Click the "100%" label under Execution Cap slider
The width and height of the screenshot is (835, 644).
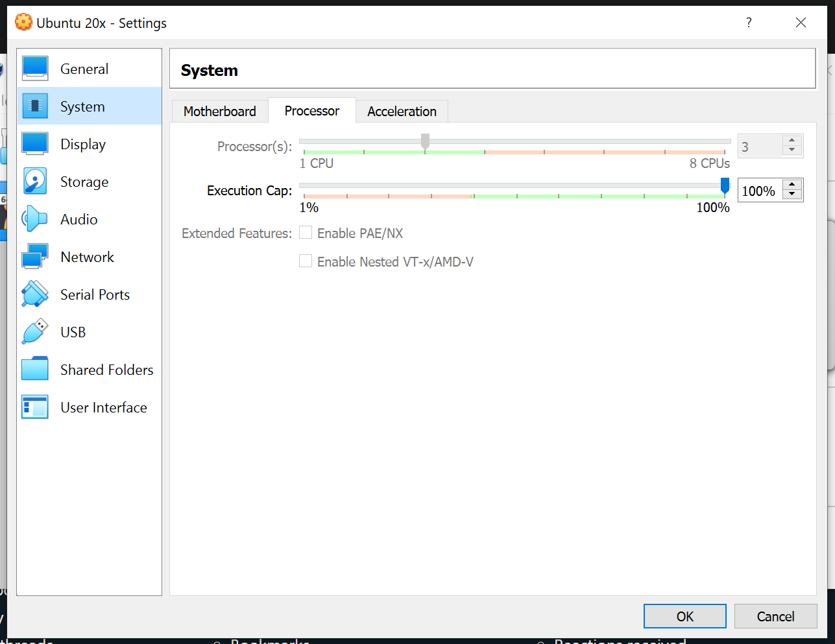pyautogui.click(x=713, y=208)
